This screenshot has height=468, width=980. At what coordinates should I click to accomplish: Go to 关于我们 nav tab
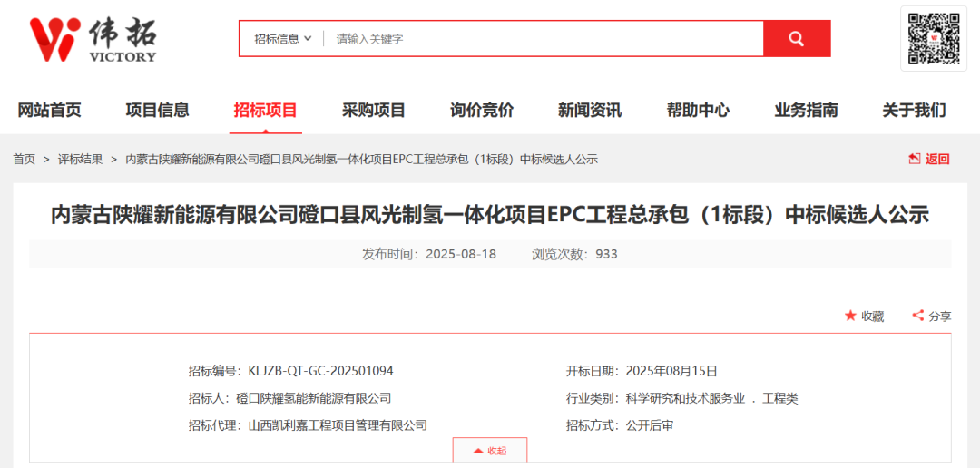pos(914,110)
